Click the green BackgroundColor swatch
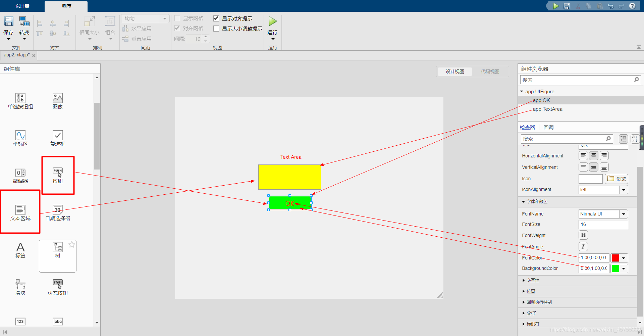644x336 pixels. pos(616,268)
